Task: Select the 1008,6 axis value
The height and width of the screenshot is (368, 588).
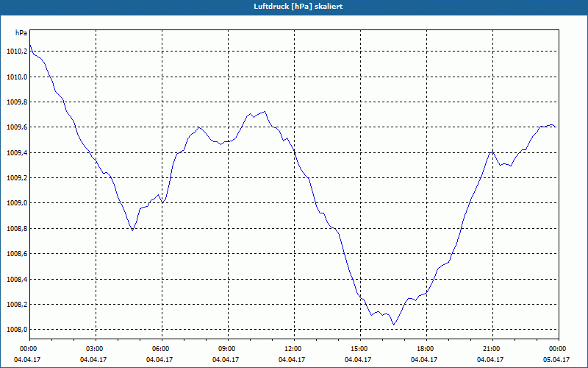Action: [17, 254]
